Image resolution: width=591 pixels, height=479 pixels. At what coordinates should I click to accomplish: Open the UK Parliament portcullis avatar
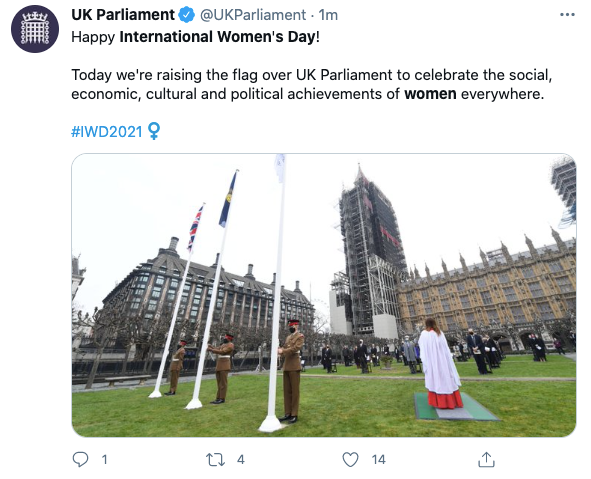click(35, 29)
